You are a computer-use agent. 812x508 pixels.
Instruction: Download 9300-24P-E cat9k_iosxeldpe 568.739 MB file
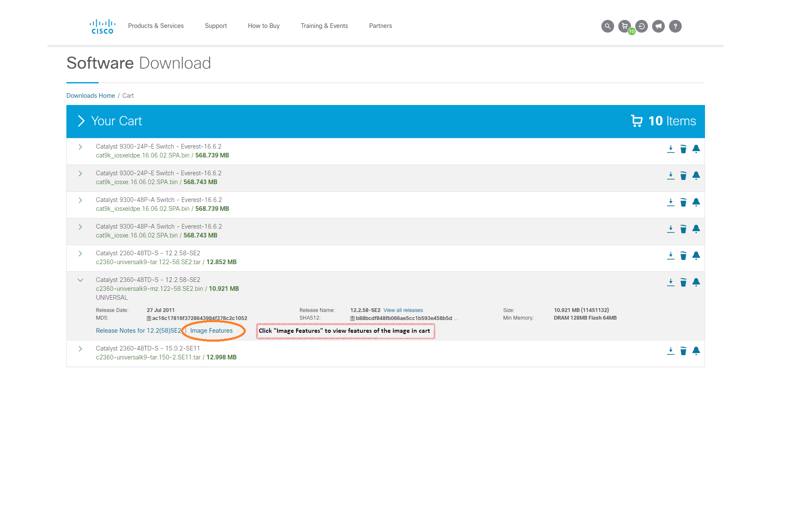[x=671, y=149]
